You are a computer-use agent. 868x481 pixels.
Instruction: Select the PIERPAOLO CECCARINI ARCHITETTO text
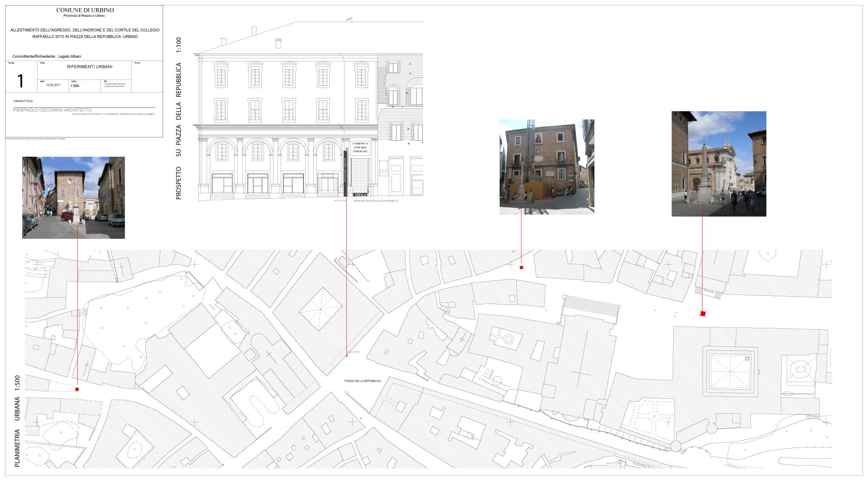point(52,110)
